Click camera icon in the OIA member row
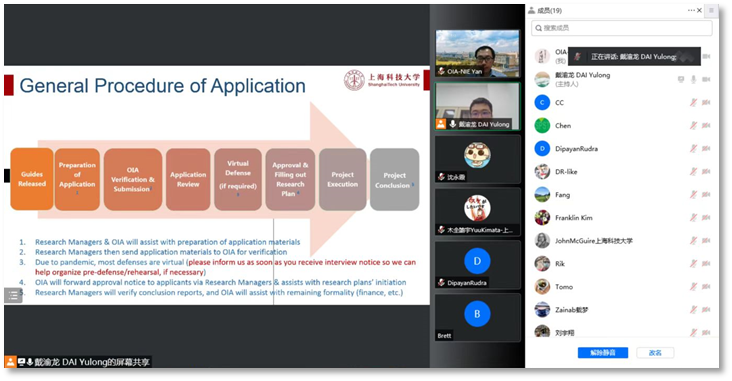The width and height of the screenshot is (732, 381). click(x=706, y=56)
